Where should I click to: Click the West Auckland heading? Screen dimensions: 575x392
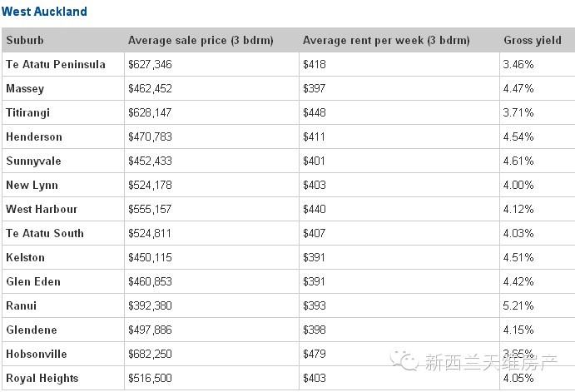pyautogui.click(x=44, y=12)
